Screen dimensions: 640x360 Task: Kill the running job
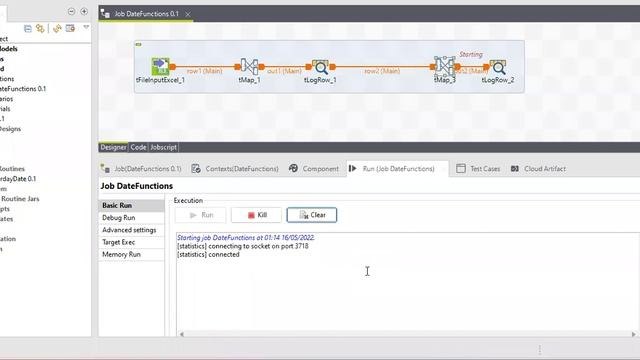256,215
